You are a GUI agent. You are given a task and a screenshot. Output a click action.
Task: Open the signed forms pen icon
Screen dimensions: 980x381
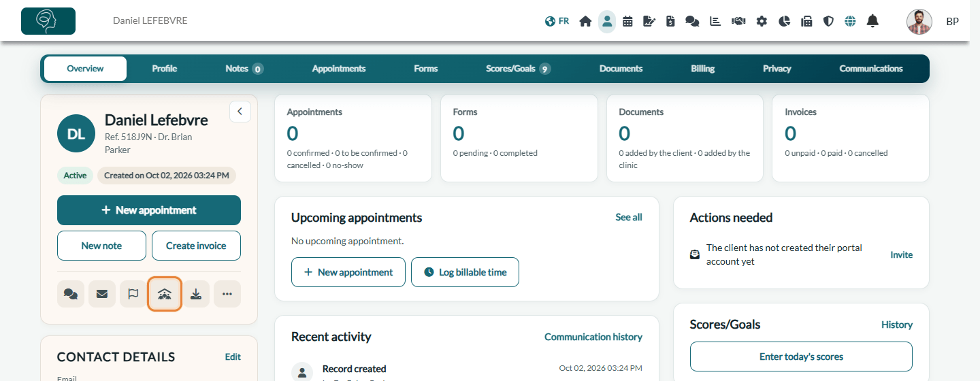coord(649,21)
